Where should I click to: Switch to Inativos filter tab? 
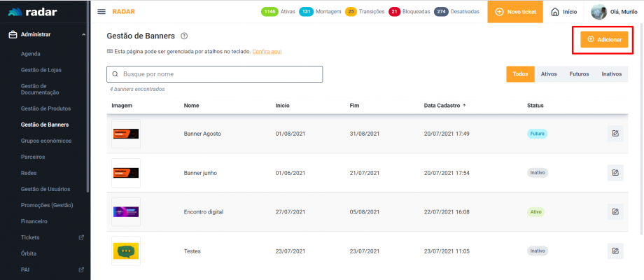click(611, 74)
